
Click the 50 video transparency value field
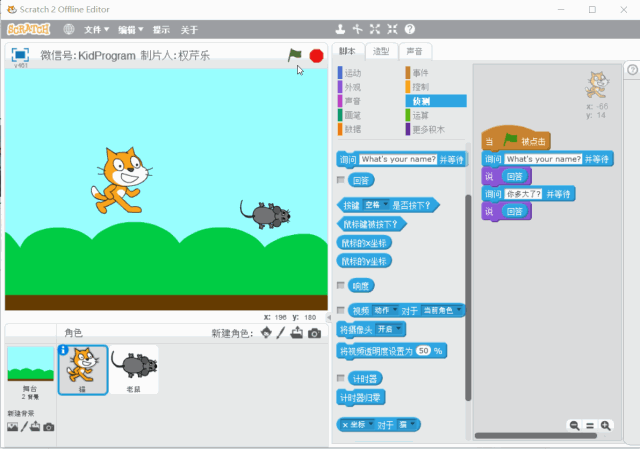424,351
